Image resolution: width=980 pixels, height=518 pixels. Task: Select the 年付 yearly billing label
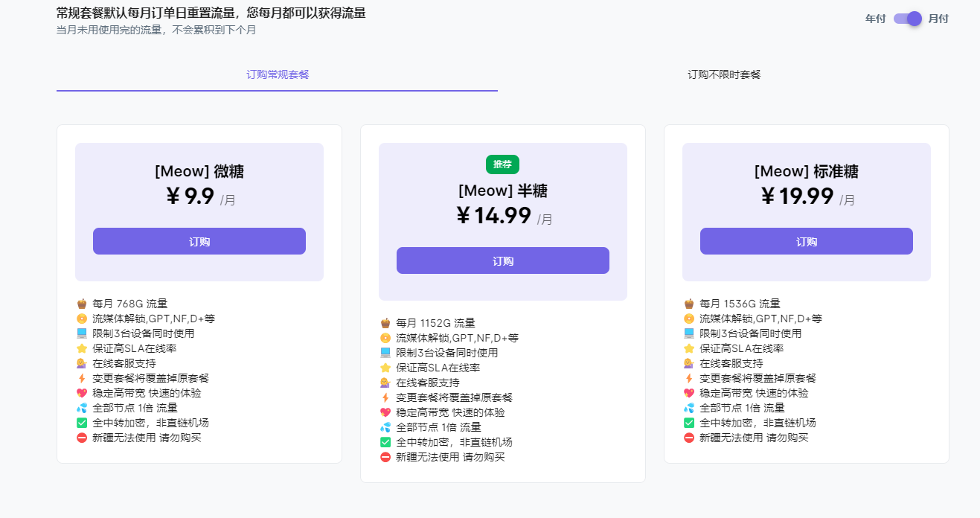point(875,19)
